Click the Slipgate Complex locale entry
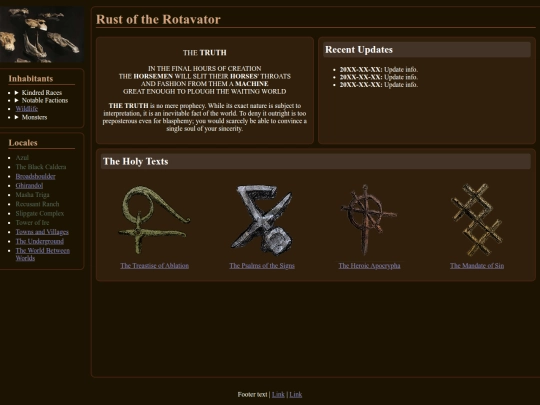The image size is (540, 405). click(x=40, y=214)
